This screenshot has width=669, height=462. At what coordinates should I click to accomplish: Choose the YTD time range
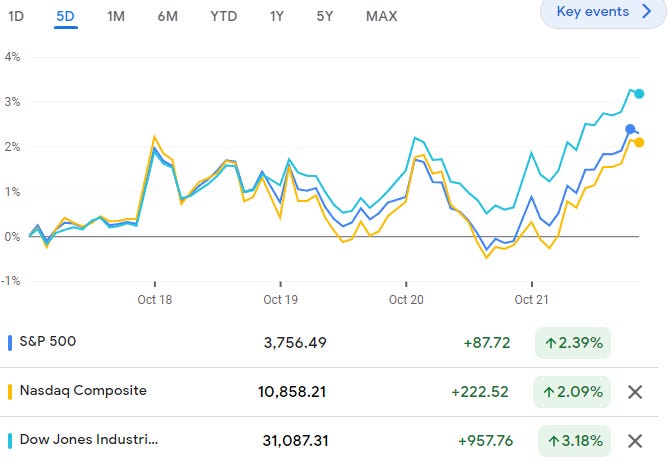click(224, 16)
